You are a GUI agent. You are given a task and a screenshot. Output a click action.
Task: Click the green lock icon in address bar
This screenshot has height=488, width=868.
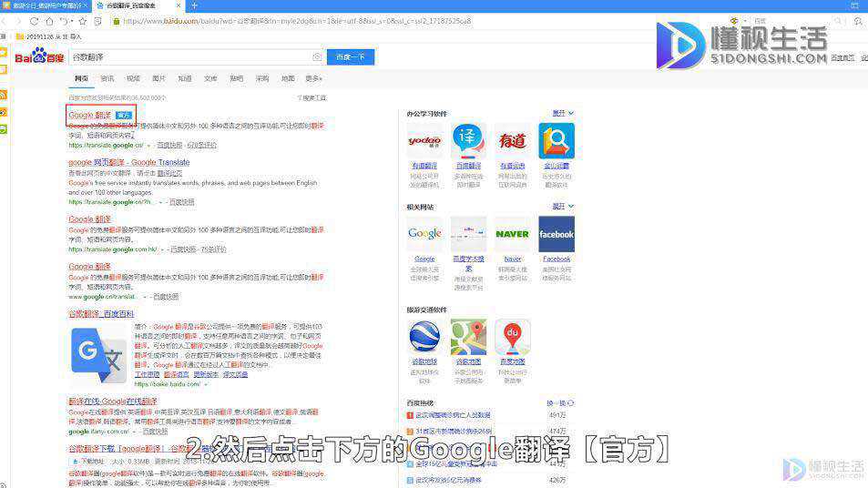pyautogui.click(x=117, y=21)
